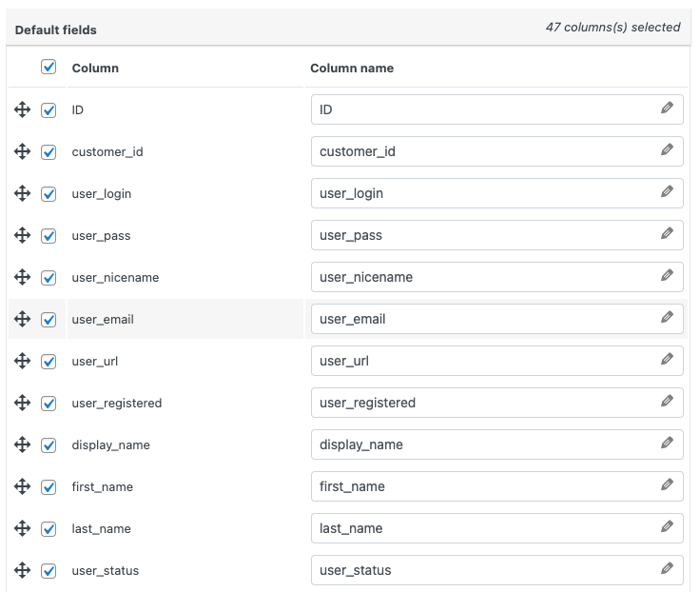This screenshot has width=700, height=592.
Task: Click the move handle for the user_registered row
Action: 22,403
